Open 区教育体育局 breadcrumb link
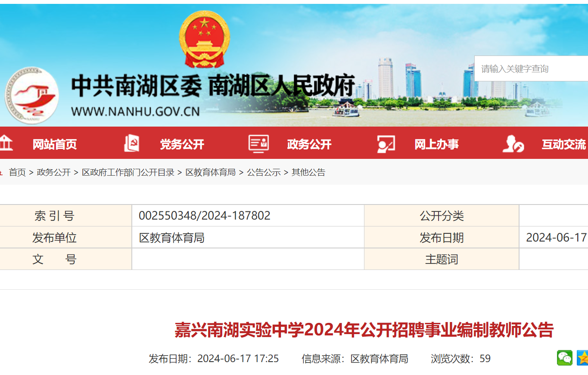The width and height of the screenshot is (588, 375). coord(210,172)
